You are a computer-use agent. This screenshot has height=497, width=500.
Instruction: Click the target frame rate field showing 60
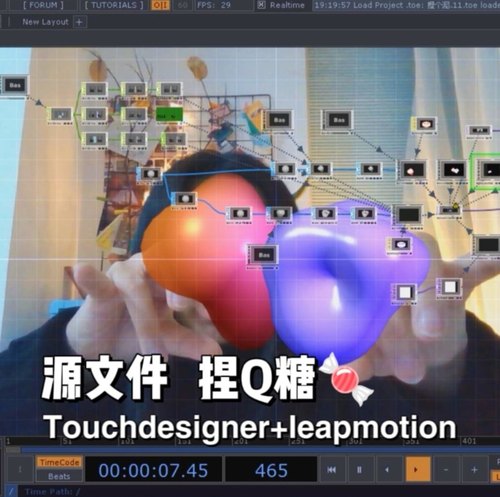tap(182, 5)
